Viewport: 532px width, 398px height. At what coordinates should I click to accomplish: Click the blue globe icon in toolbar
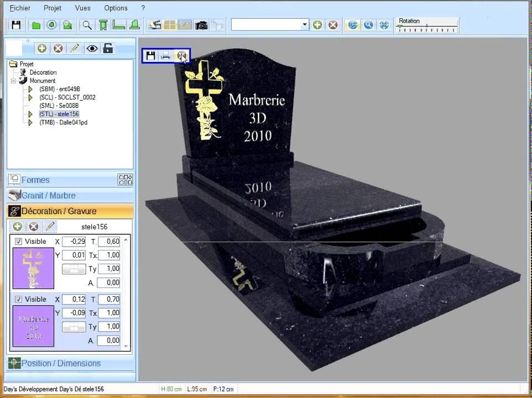384,25
